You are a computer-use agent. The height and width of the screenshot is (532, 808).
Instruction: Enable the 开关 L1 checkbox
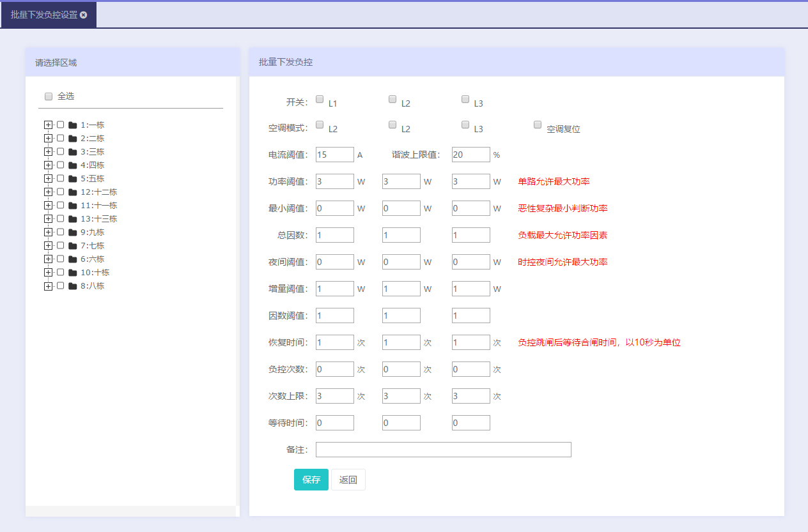(x=320, y=99)
